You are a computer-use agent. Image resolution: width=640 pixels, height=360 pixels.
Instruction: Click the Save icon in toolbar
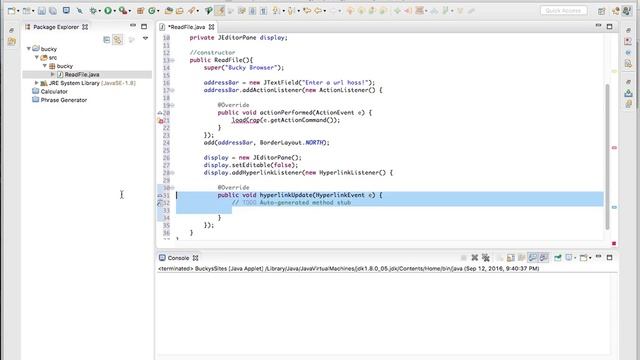tap(42, 11)
